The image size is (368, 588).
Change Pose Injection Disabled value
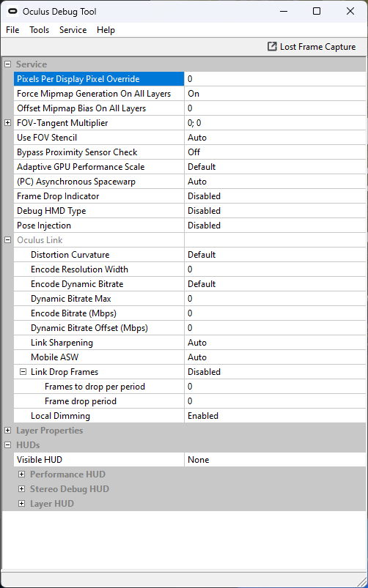275,226
